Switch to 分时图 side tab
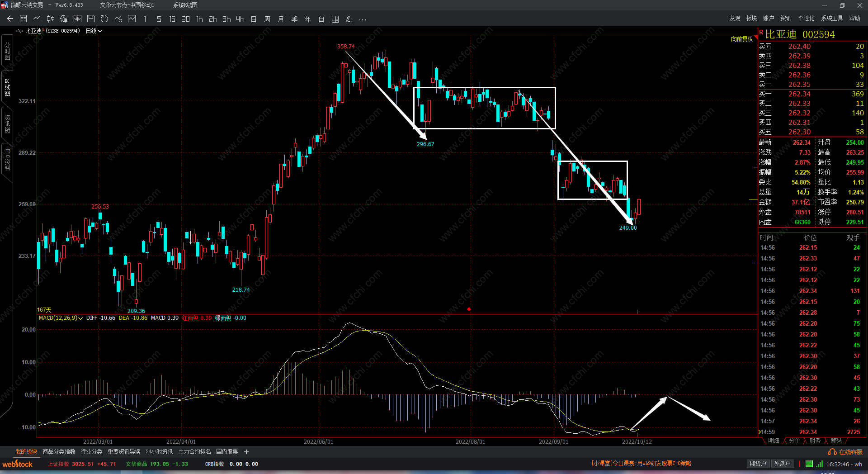The image size is (868, 474). [7, 52]
